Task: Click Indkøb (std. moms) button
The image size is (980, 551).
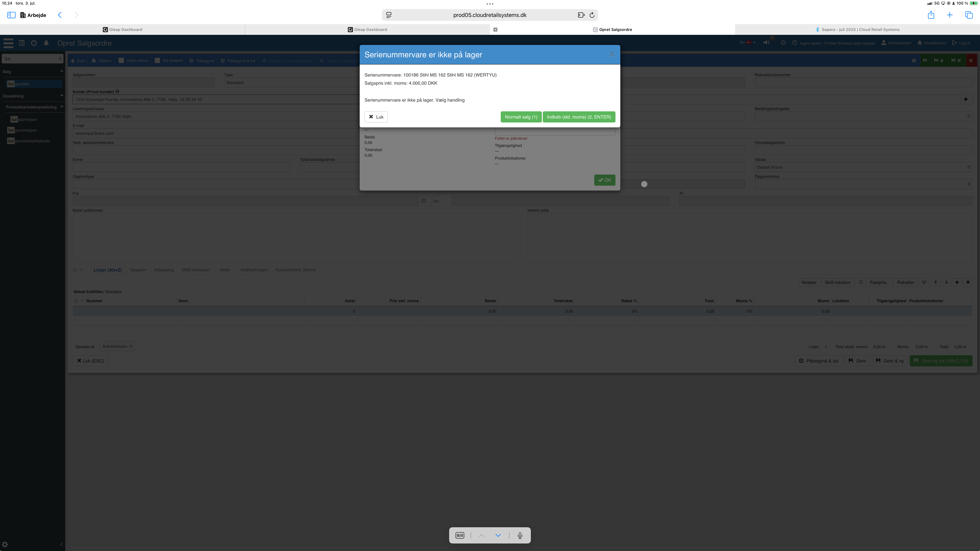Action: [579, 117]
